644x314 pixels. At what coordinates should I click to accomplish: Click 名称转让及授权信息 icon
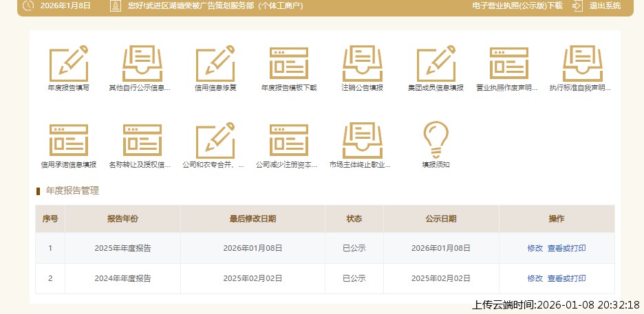coord(142,141)
